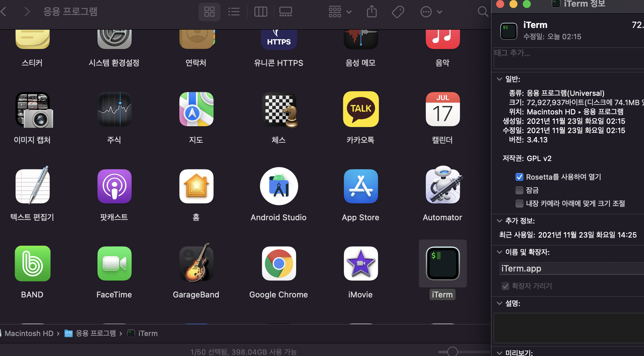This screenshot has width=644, height=356.
Task: Open the 스티커 (Stickies) app icon
Action: tap(32, 39)
